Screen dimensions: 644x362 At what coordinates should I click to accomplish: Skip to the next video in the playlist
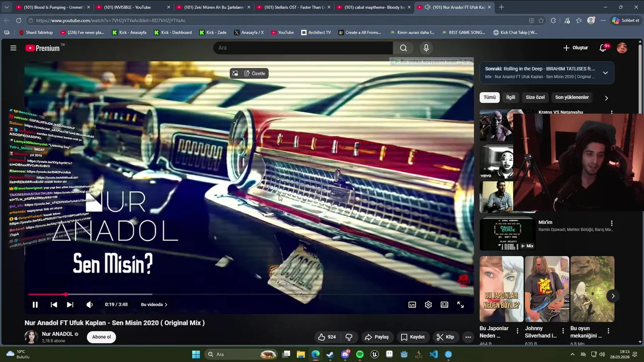[70, 305]
